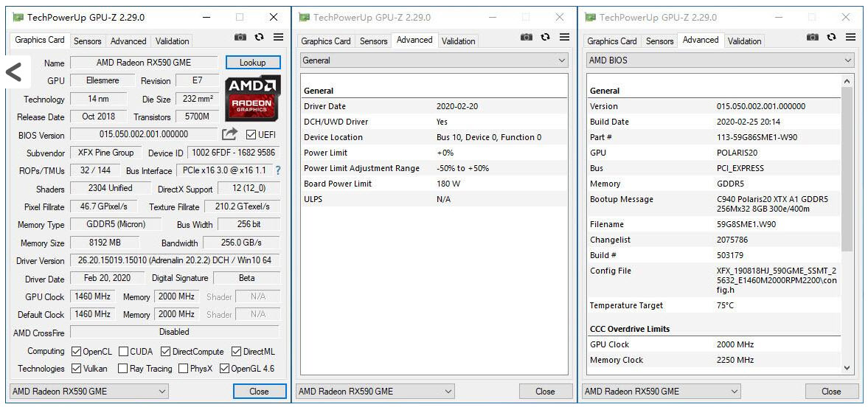868x410 pixels.
Task: Toggle the Ray Tracing checkbox
Action: point(123,369)
